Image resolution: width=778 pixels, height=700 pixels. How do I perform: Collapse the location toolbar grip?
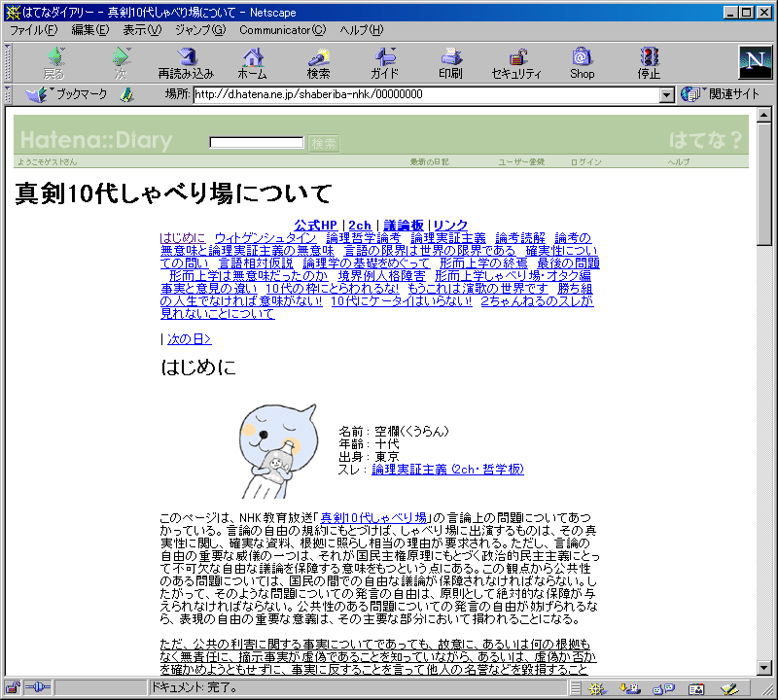8,94
